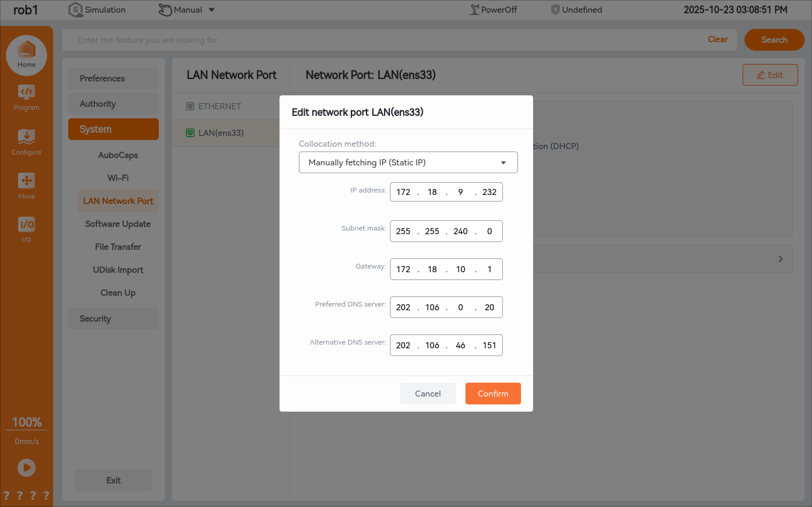This screenshot has width=812, height=507.
Task: Click the Simulation mode icon
Action: [75, 10]
